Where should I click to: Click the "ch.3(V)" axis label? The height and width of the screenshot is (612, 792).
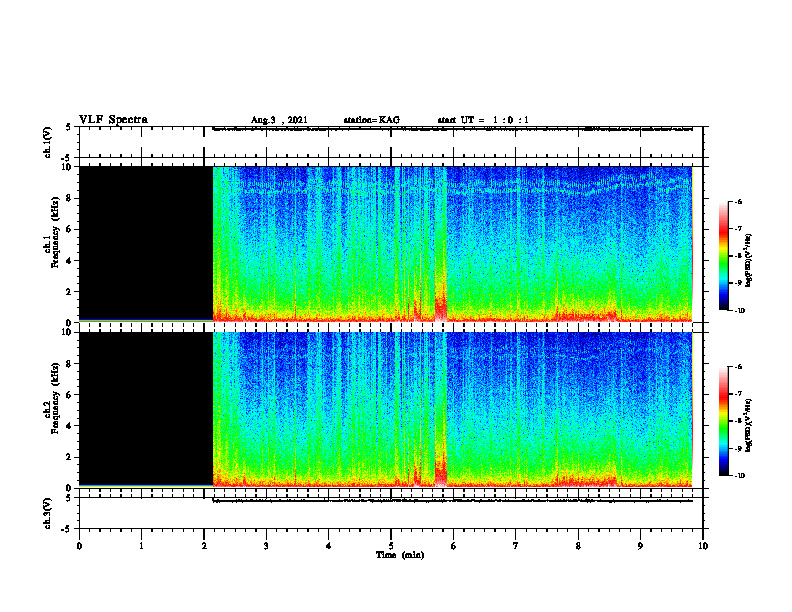(48, 514)
